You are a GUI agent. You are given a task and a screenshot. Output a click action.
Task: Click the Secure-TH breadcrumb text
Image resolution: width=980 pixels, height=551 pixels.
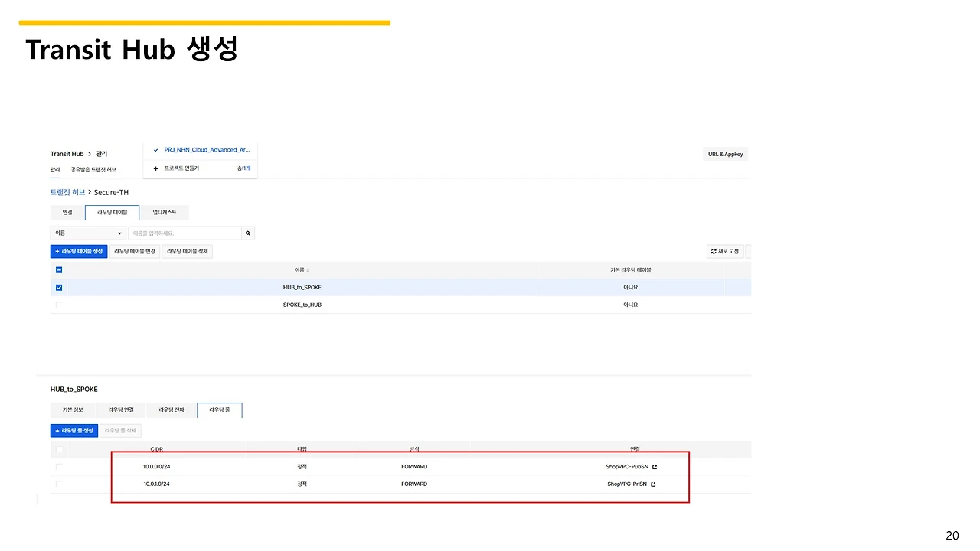pyautogui.click(x=112, y=191)
